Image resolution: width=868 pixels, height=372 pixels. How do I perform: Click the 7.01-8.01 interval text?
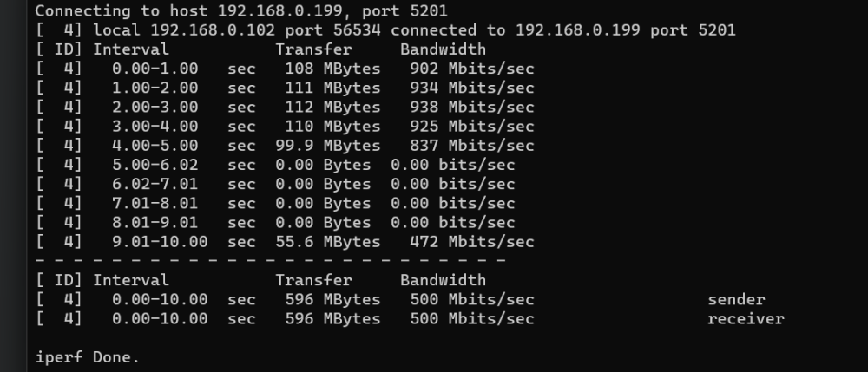coord(155,204)
